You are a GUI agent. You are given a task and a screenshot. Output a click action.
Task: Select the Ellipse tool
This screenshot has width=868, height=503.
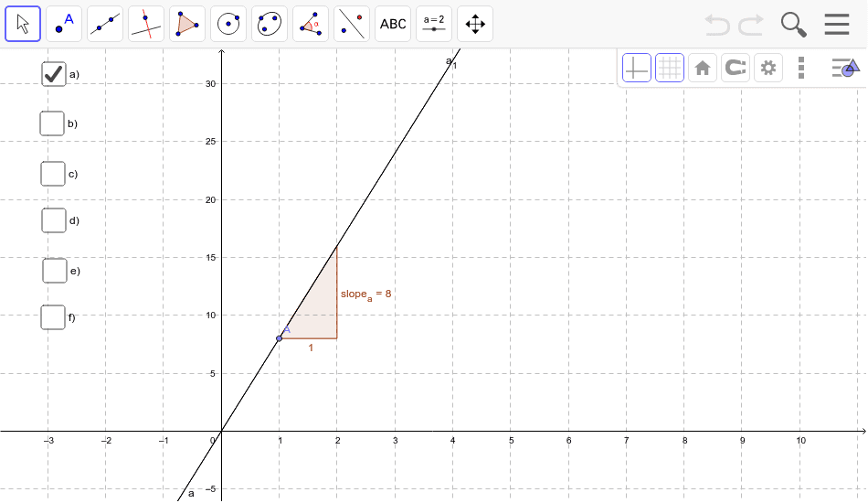[x=270, y=24]
